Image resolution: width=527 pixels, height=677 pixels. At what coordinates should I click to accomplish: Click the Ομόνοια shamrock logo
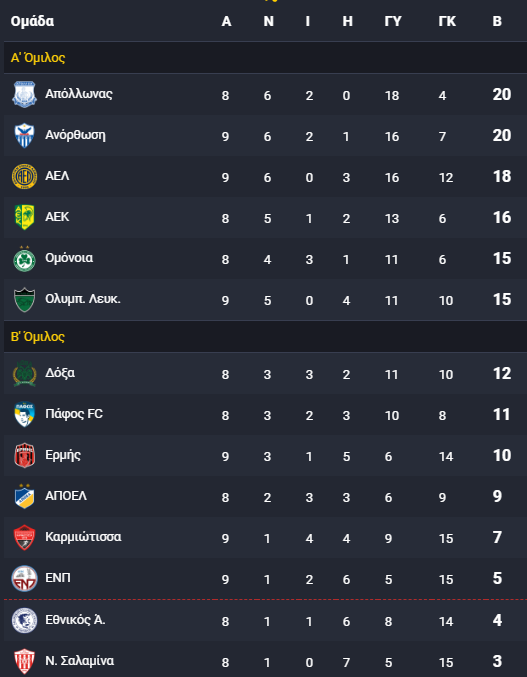(24, 259)
